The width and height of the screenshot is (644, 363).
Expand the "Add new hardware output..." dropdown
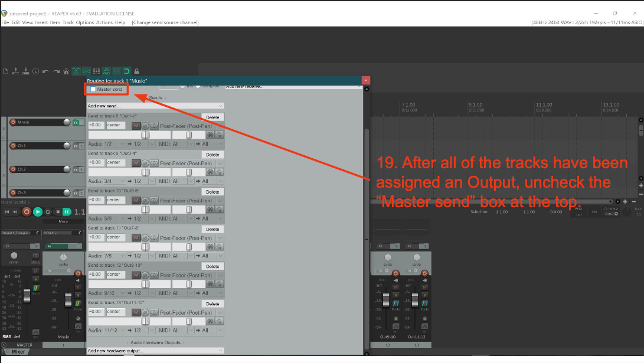[156, 351]
